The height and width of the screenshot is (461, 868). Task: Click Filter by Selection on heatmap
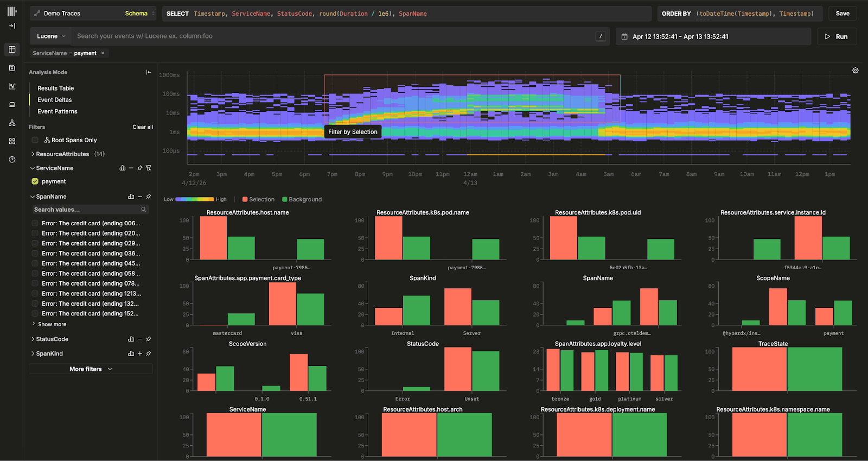(x=353, y=132)
